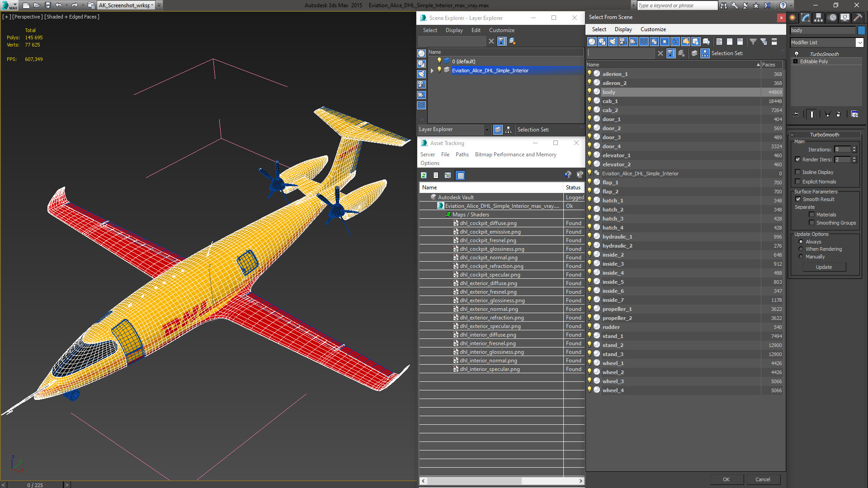
Task: Toggle visibility bulb of 0 (default) layer
Action: point(439,61)
